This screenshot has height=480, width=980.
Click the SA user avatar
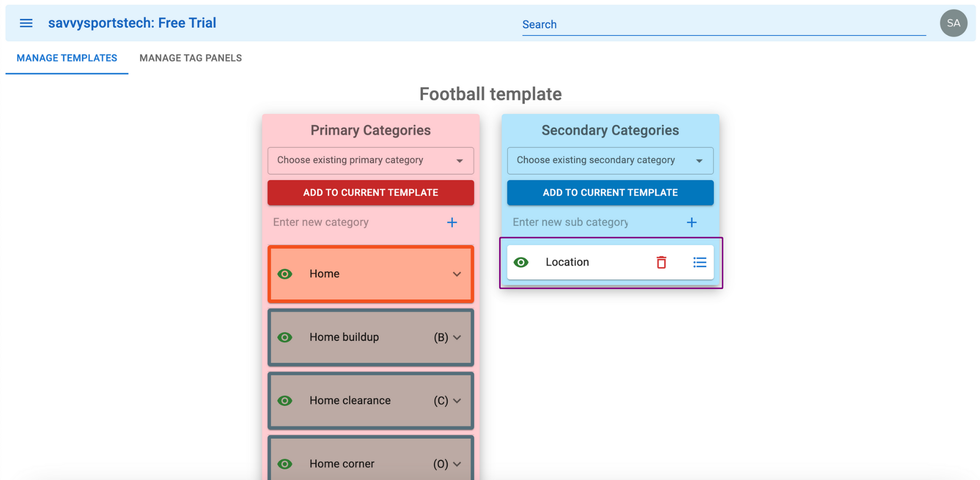[x=953, y=23]
